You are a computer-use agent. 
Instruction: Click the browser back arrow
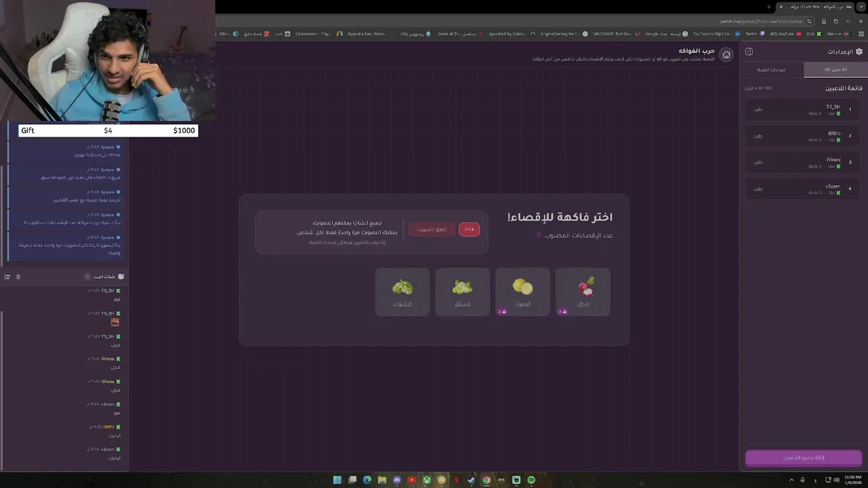pos(860,21)
